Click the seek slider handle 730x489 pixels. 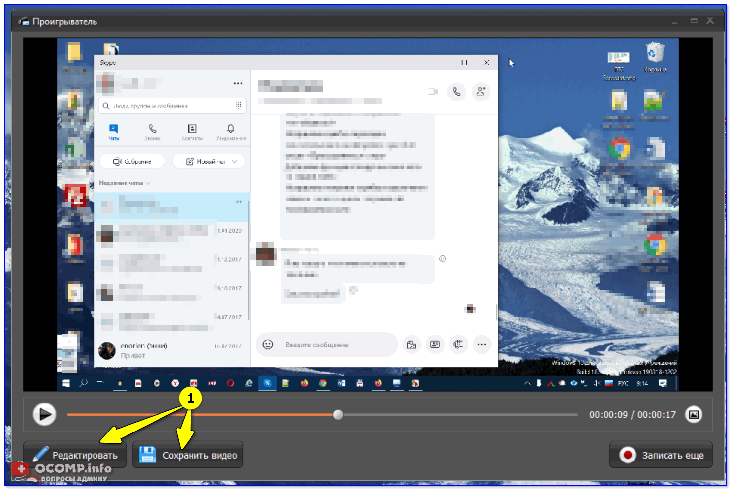338,414
